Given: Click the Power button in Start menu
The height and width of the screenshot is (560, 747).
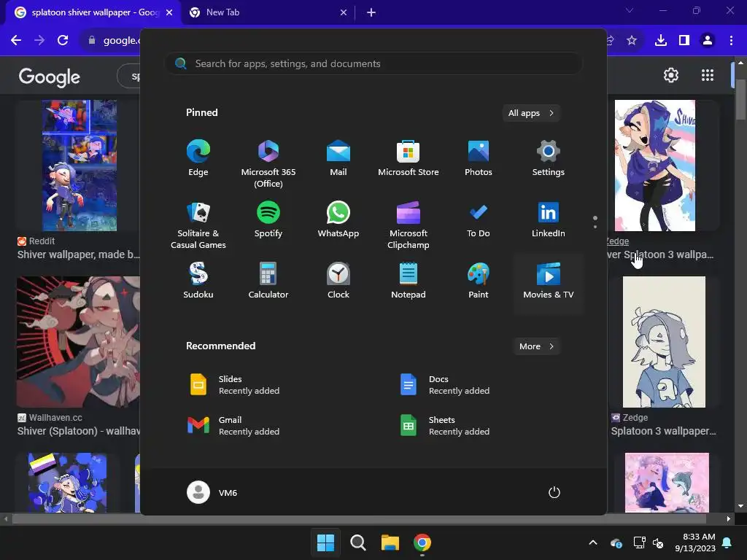Looking at the screenshot, I should 554,492.
